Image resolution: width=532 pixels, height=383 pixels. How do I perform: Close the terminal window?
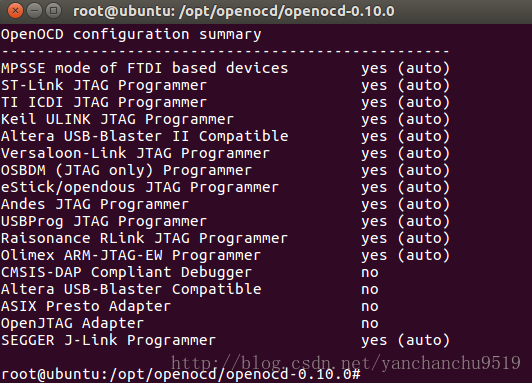(15, 11)
